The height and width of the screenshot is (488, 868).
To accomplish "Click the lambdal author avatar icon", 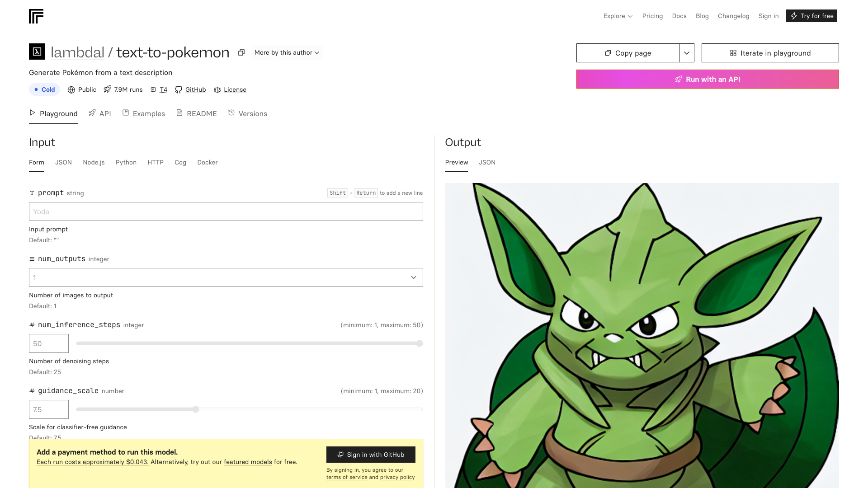I will click(x=38, y=52).
